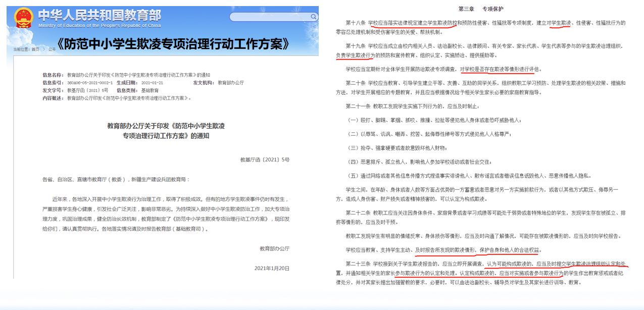The image size is (644, 310).
Task: Click the article label 第二十三条
Action: (357, 264)
